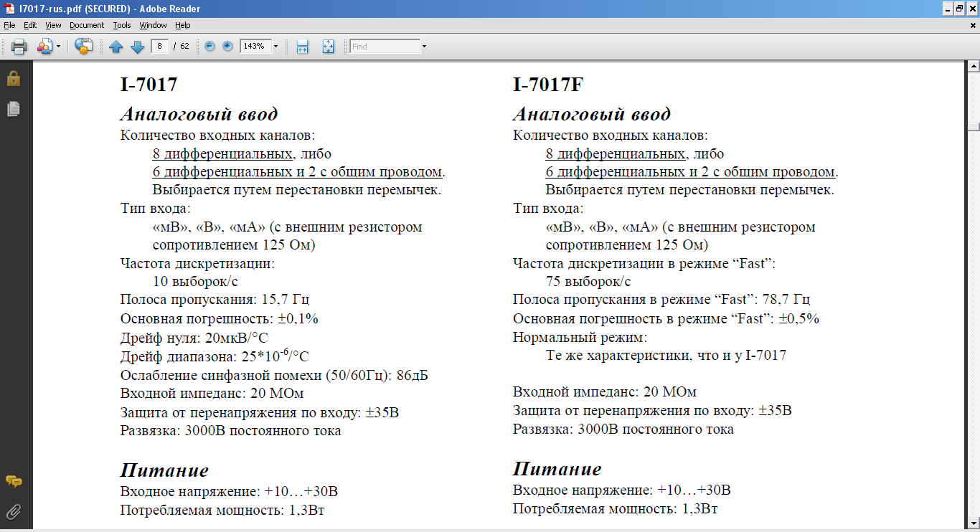Open the Help menu
980x532 pixels.
(x=183, y=25)
